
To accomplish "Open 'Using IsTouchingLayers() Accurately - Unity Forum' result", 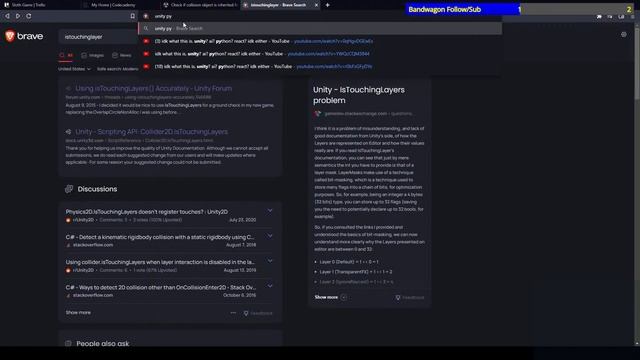I will pyautogui.click(x=153, y=89).
